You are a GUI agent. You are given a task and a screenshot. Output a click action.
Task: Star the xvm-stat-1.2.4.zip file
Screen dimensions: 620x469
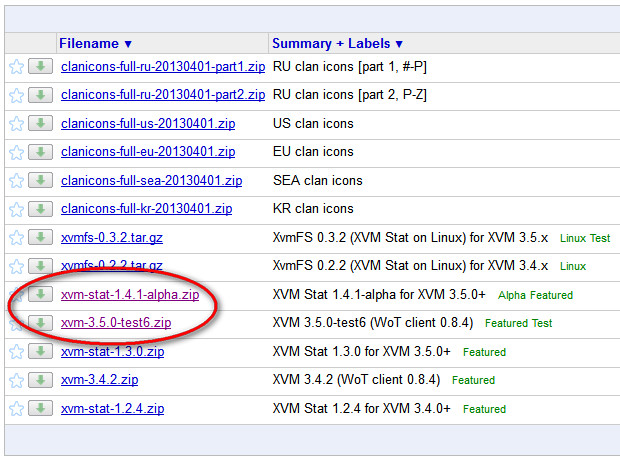pyautogui.click(x=16, y=408)
